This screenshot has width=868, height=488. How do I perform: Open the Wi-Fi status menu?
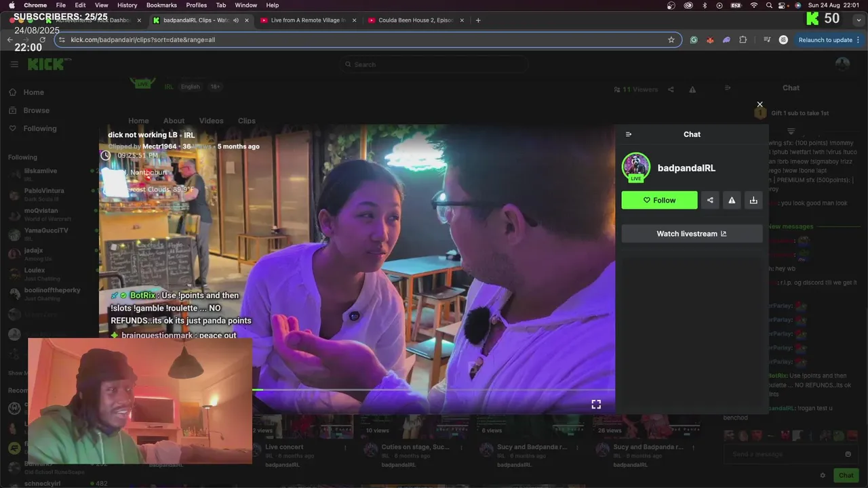(753, 5)
